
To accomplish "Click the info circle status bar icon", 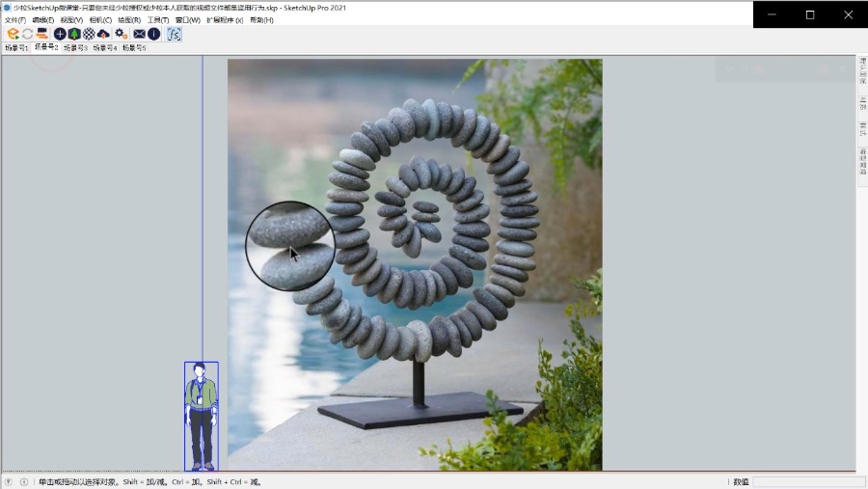I will (24, 482).
